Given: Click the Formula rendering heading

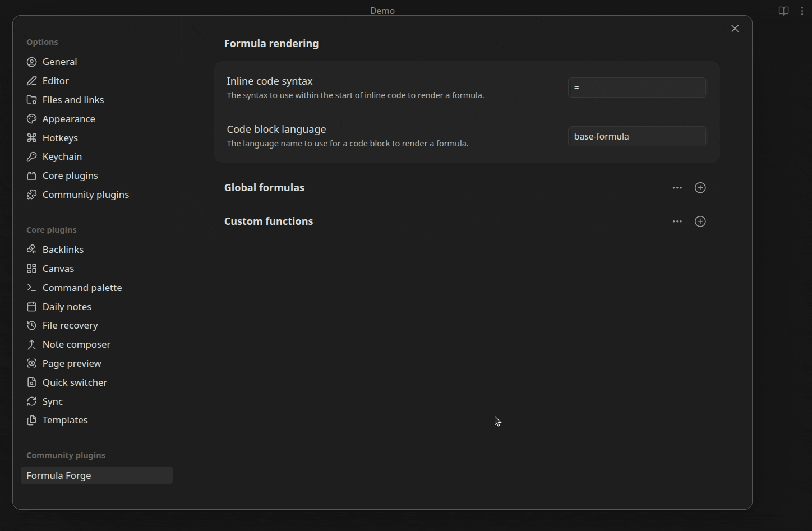Looking at the screenshot, I should click(x=271, y=44).
